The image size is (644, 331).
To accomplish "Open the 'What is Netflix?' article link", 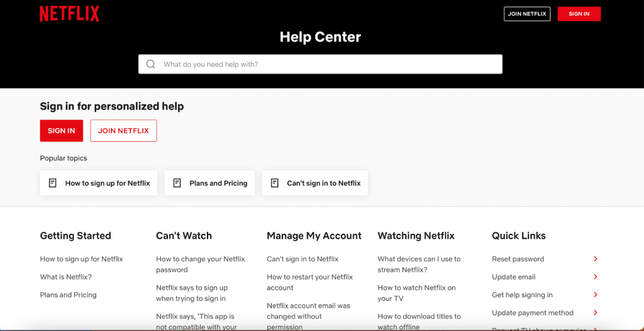I will (x=65, y=277).
